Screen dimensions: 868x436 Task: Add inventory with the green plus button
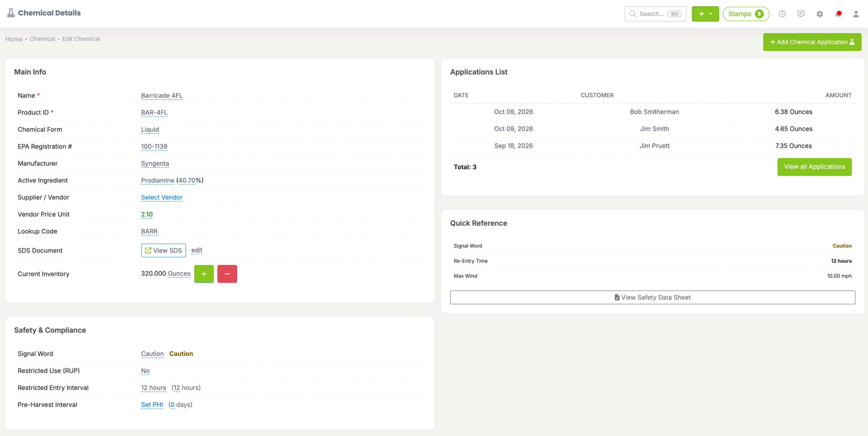[204, 274]
